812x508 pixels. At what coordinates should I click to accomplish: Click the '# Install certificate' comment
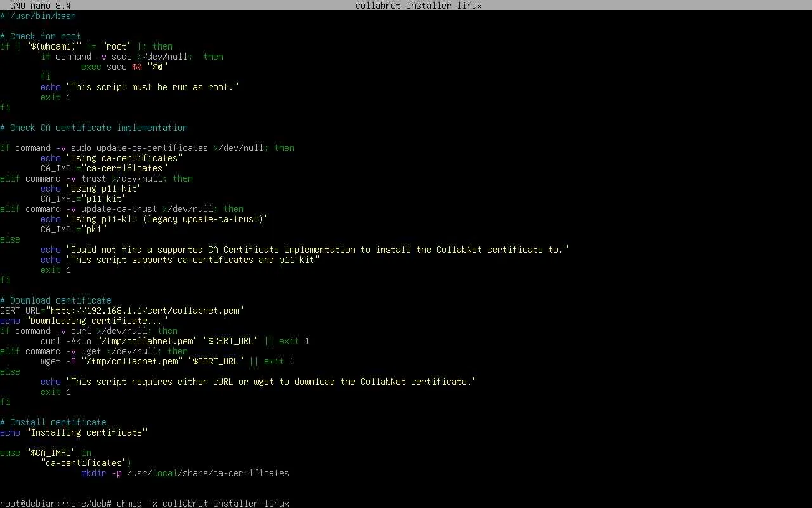(x=53, y=422)
